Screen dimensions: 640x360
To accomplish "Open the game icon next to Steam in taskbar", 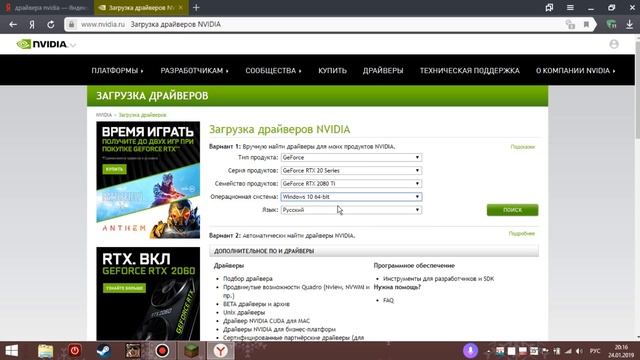I will (x=133, y=351).
